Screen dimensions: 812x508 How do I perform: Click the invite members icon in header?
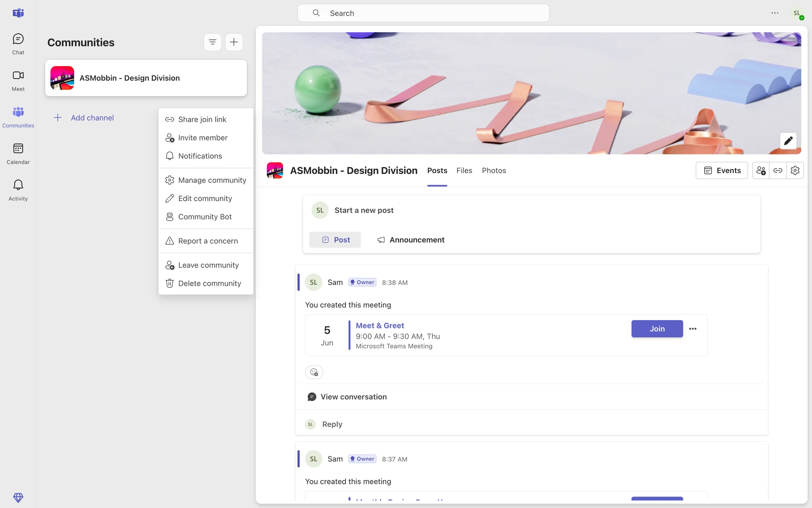[x=761, y=171]
